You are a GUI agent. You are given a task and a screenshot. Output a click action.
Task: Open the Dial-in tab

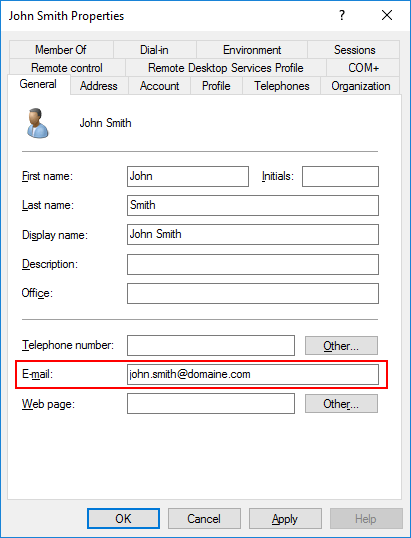154,50
